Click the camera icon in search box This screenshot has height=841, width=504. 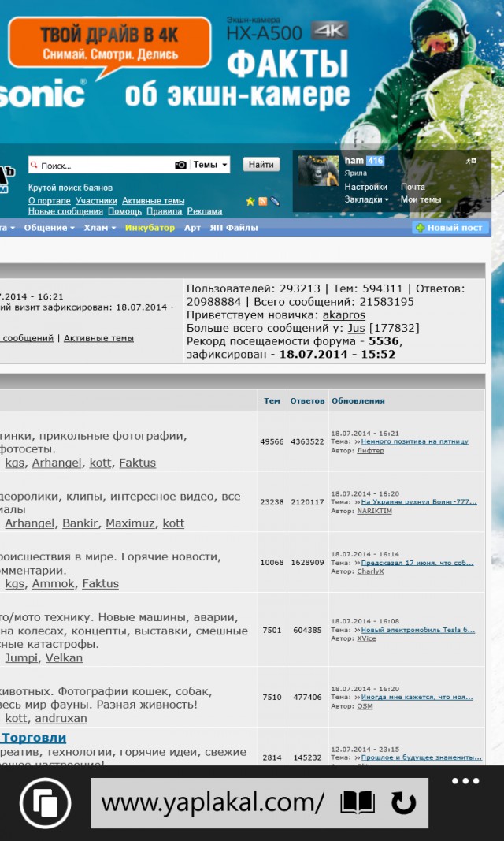[x=180, y=166]
